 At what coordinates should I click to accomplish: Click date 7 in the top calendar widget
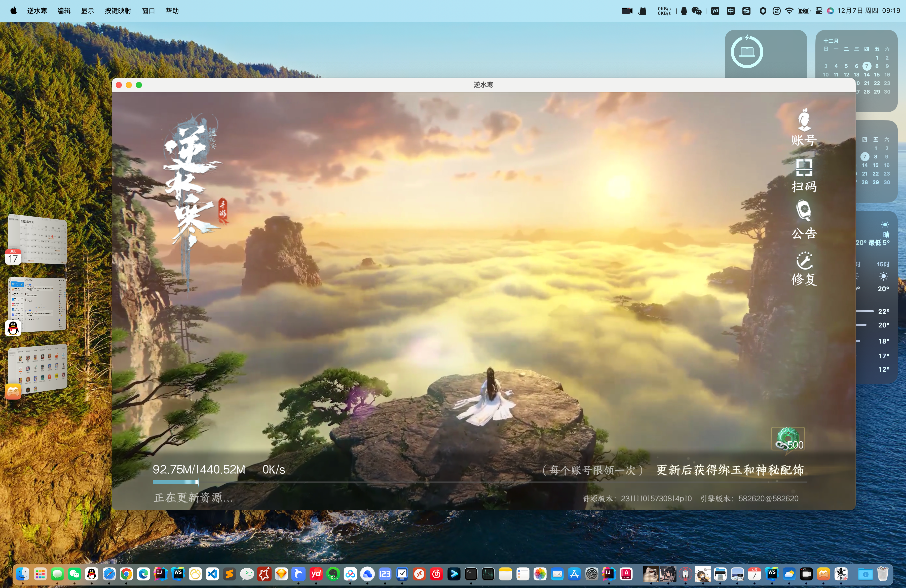[x=867, y=66]
